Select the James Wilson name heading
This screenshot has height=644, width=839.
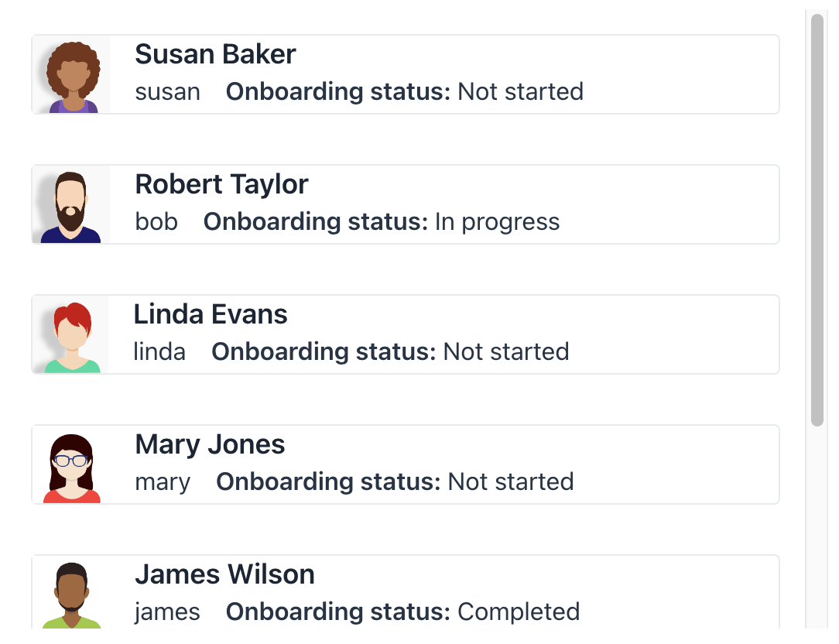[x=224, y=575]
